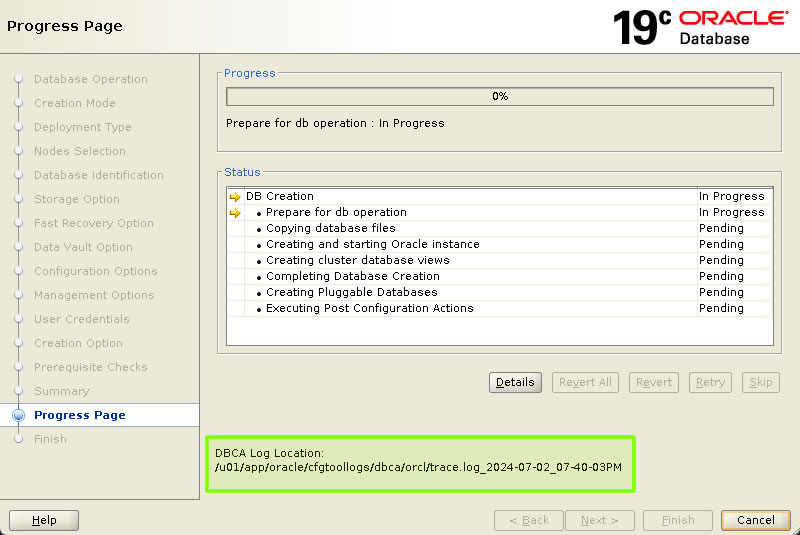Click the Oracle 19c Database logo
The image size is (800, 535).
click(x=701, y=27)
